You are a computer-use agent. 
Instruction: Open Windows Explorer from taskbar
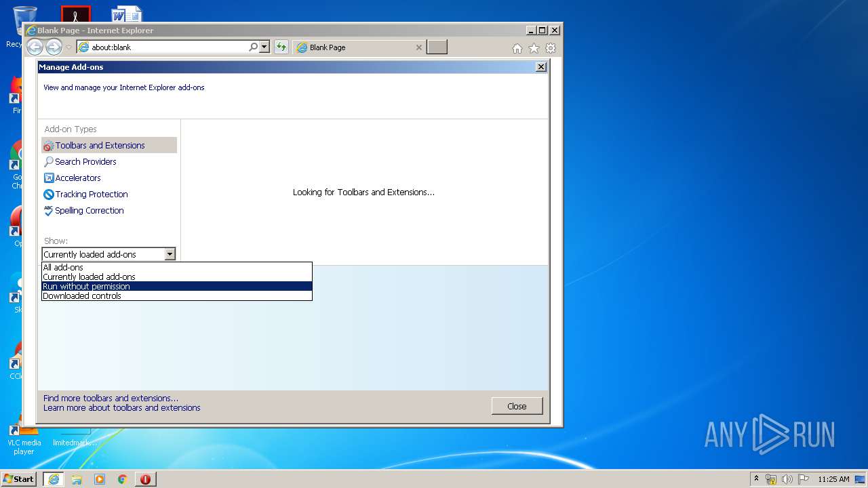(x=77, y=479)
